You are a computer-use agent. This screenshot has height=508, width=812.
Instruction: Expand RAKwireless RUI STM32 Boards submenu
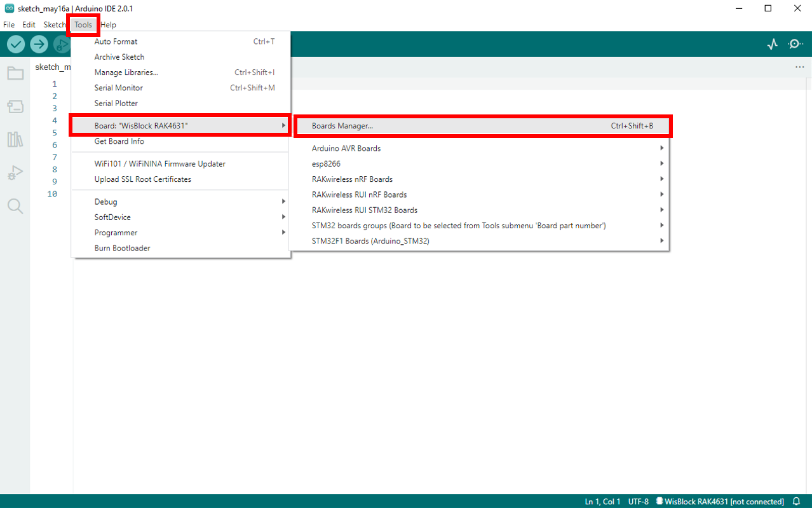[x=479, y=210]
